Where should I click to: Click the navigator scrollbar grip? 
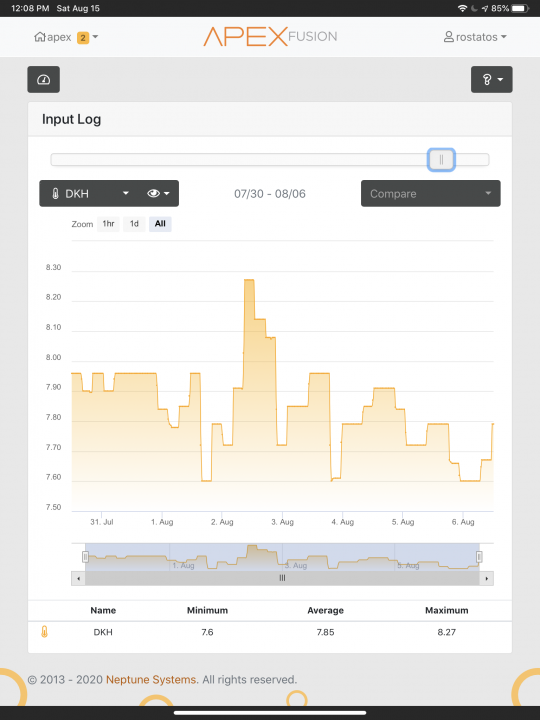[x=282, y=578]
